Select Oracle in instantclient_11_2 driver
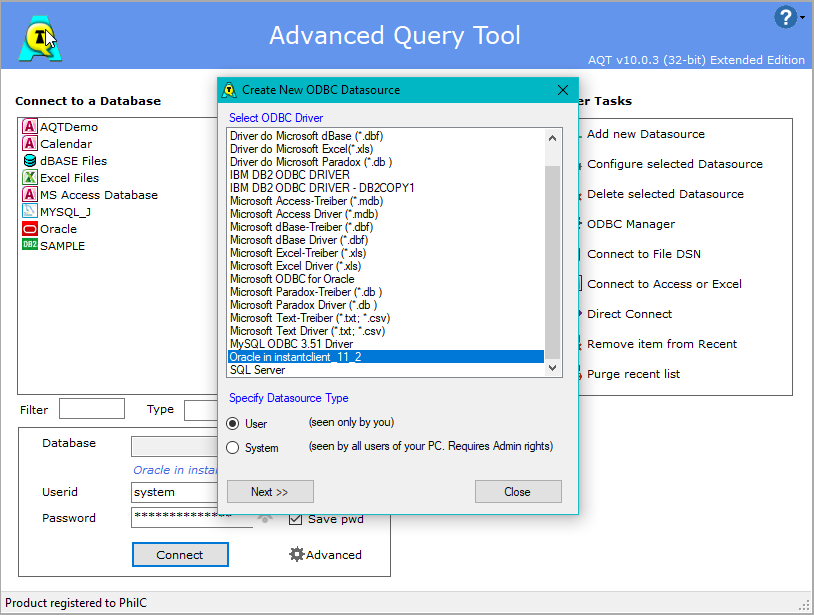 [386, 357]
